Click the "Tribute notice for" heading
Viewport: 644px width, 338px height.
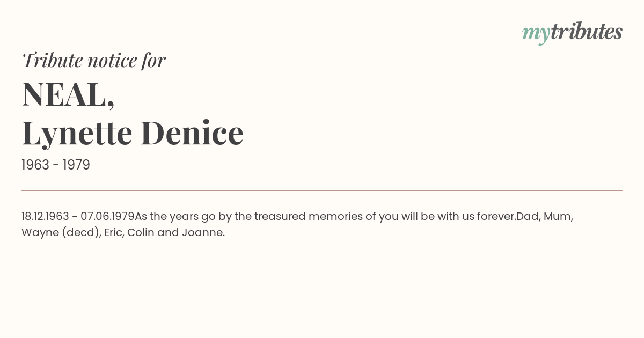(93, 60)
